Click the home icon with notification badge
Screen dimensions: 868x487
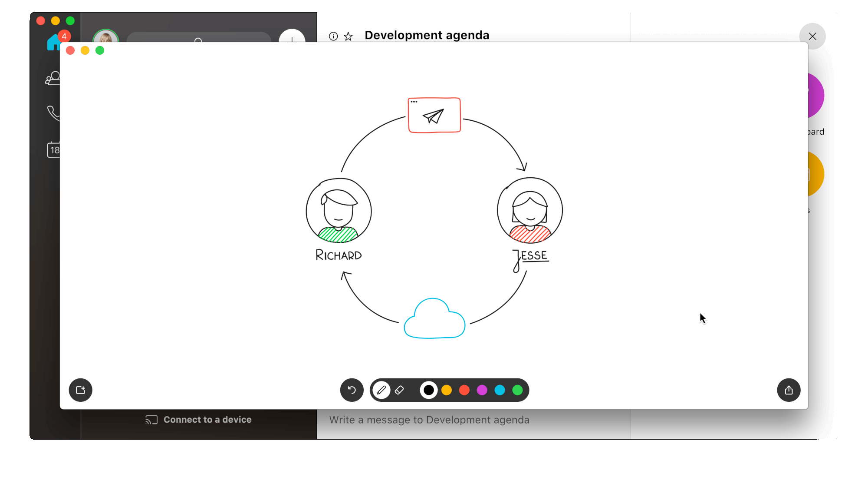54,43
